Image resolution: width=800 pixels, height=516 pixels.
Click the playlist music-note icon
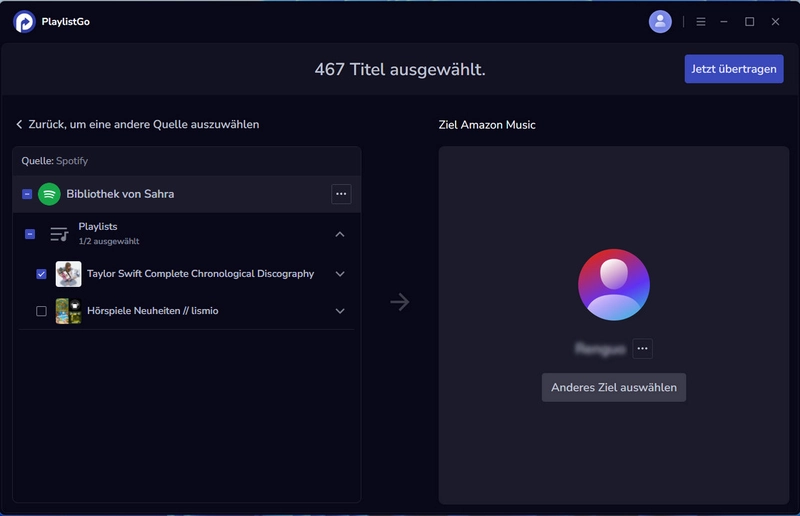[x=59, y=234]
